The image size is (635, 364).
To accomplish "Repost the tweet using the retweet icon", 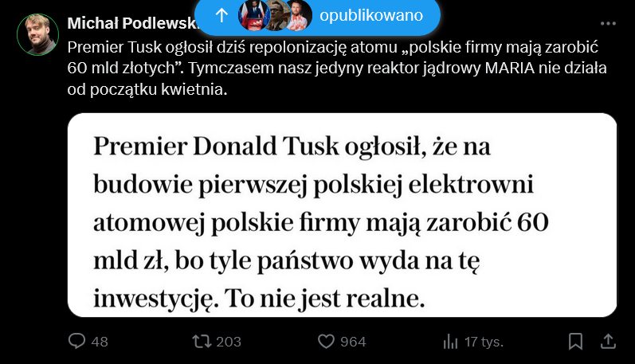I will 202,341.
